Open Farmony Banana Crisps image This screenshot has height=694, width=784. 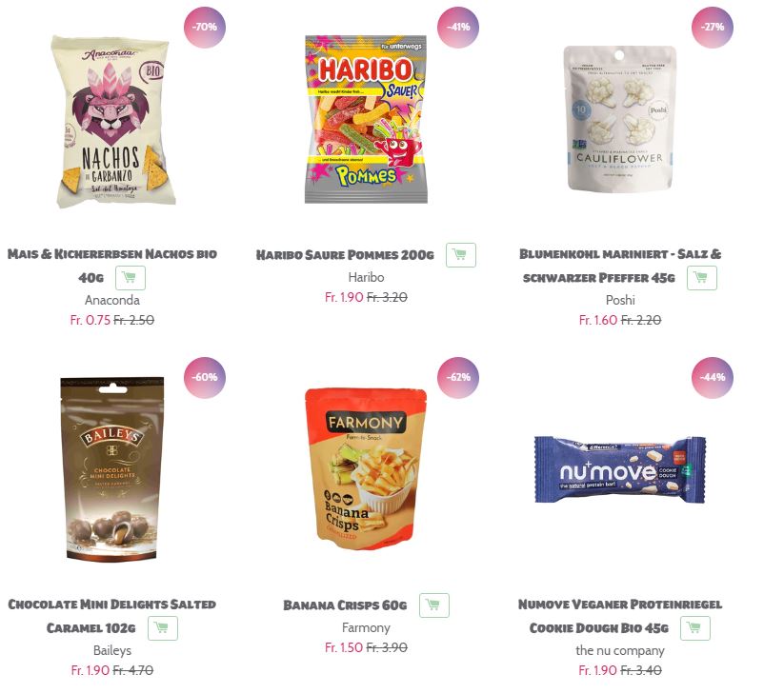coord(366,468)
